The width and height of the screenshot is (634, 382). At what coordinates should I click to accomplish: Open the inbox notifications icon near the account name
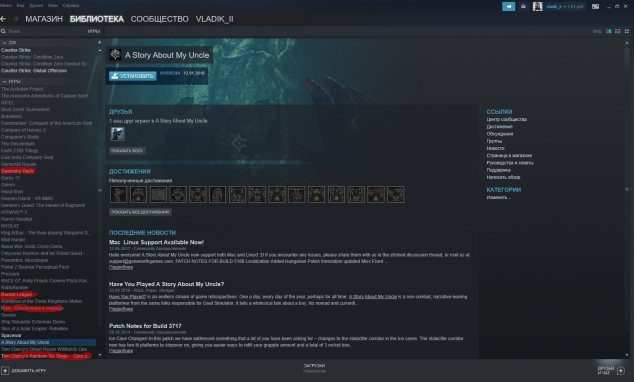tap(524, 6)
